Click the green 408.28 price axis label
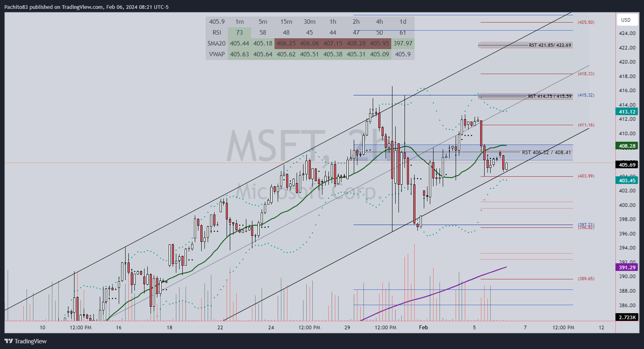The width and height of the screenshot is (644, 349). point(627,146)
